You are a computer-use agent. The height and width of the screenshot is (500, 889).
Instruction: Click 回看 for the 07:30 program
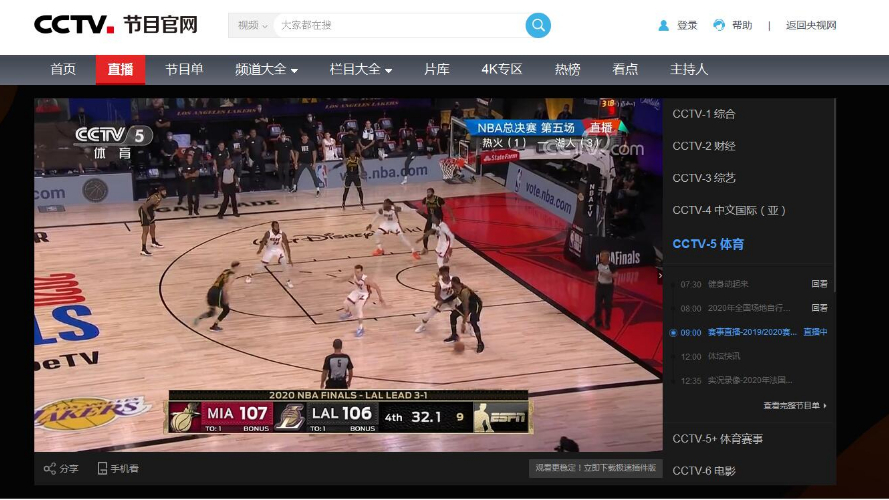tap(819, 284)
